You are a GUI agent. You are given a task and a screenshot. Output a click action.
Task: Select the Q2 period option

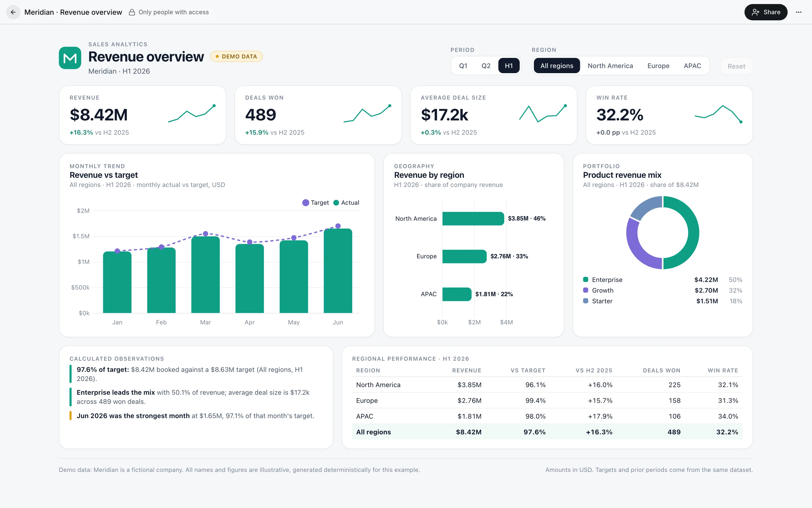(x=486, y=65)
